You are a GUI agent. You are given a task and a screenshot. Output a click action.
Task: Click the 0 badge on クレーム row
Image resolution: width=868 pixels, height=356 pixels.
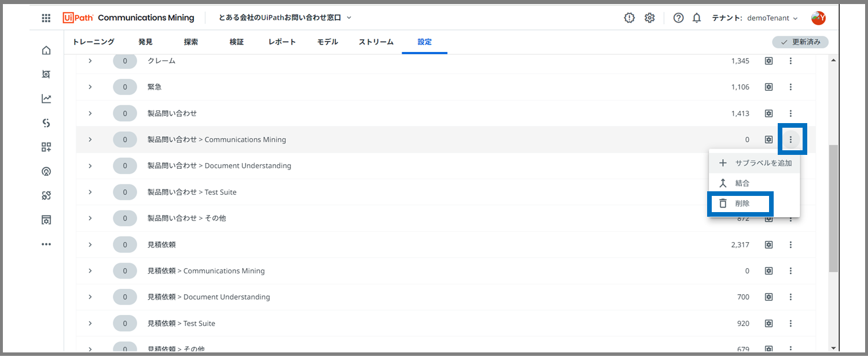pos(125,61)
